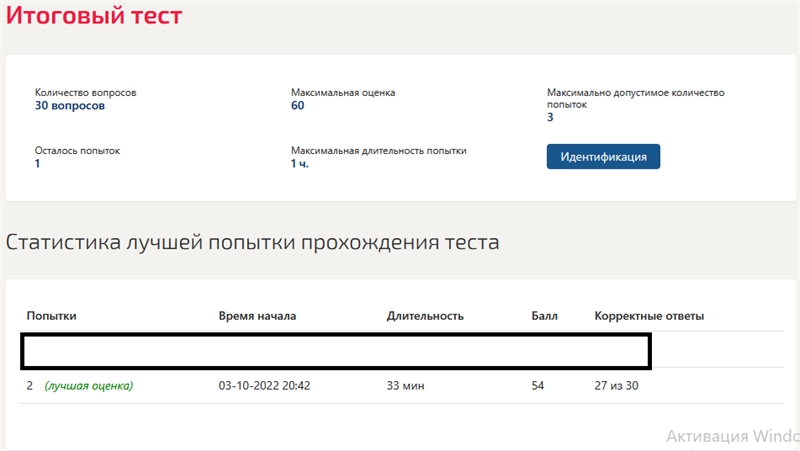Click the Корректные ответы column header
Screen dimensions: 800x451
tap(649, 316)
